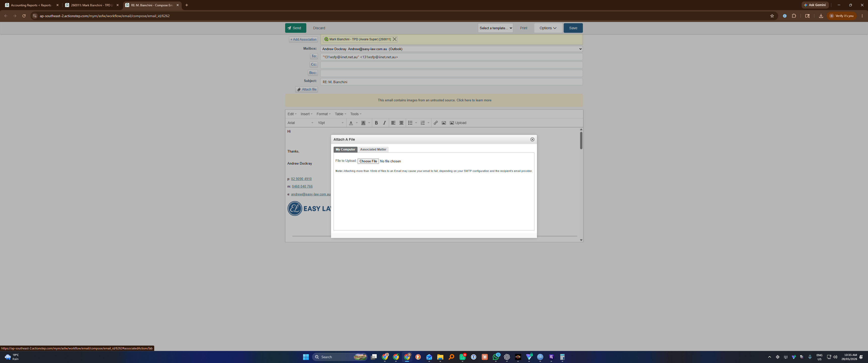Open the Tools menu in the editor
Viewport: 868px width, 363px height.
[356, 114]
